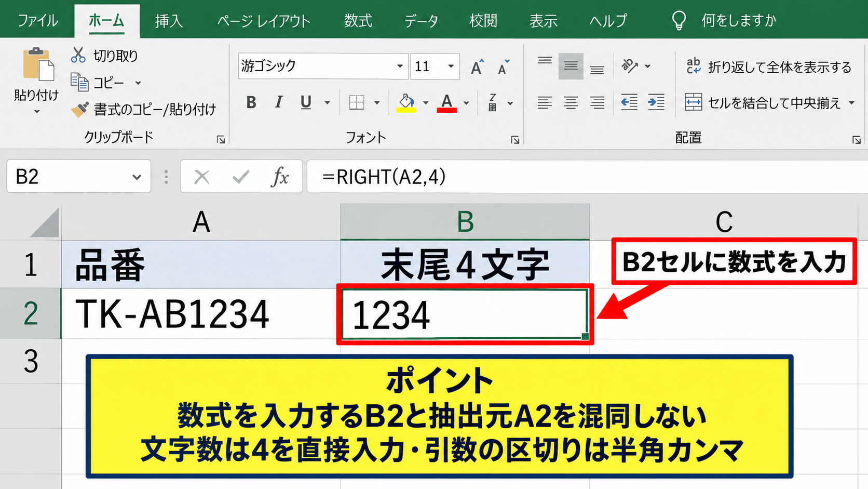Align text to bottom of cell

[597, 70]
